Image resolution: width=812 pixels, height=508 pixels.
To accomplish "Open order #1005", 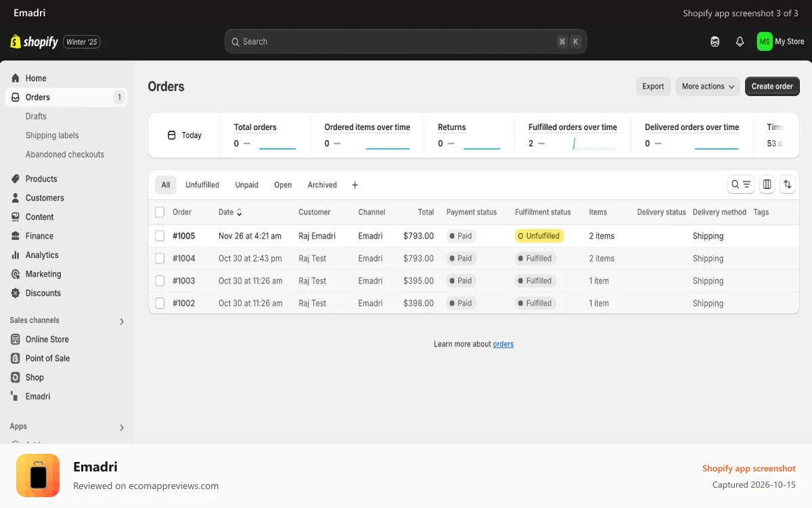I will [x=183, y=236].
